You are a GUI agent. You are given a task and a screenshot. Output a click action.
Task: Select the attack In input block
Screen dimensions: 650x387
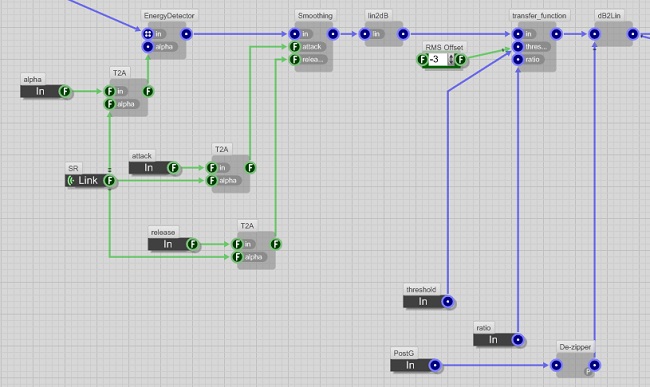pos(149,168)
